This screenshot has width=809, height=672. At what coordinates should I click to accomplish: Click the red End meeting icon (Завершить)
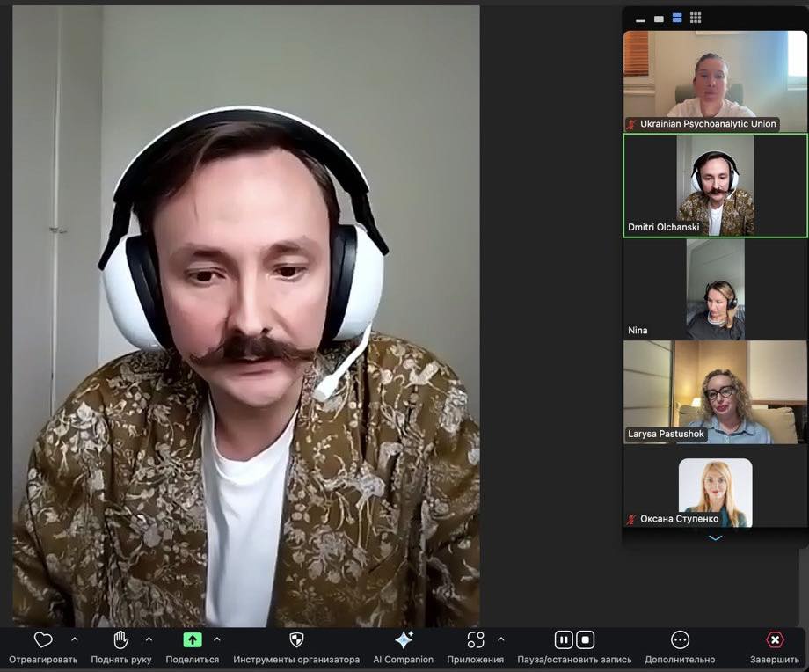point(775,640)
